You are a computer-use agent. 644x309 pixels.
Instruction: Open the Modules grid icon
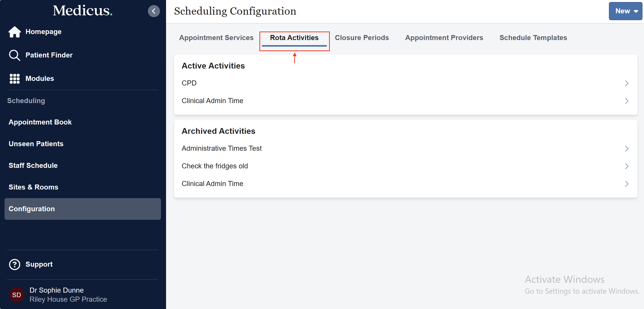[14, 79]
